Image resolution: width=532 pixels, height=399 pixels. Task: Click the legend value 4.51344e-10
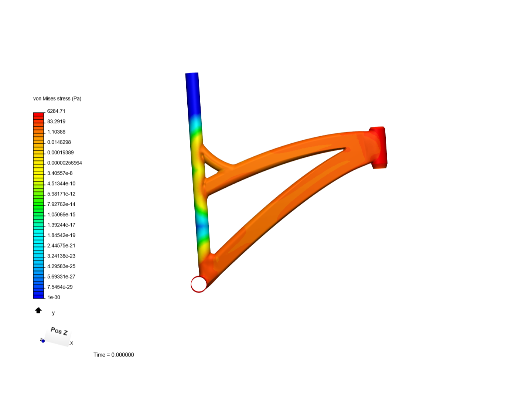[x=61, y=184]
